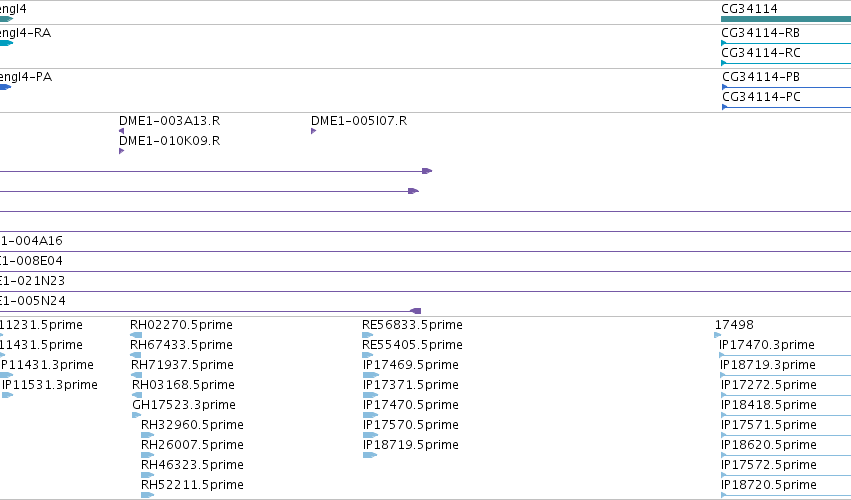The height and width of the screenshot is (500, 851).
Task: Select the RE56833.5prime EST glyph
Action: pyautogui.click(x=367, y=335)
